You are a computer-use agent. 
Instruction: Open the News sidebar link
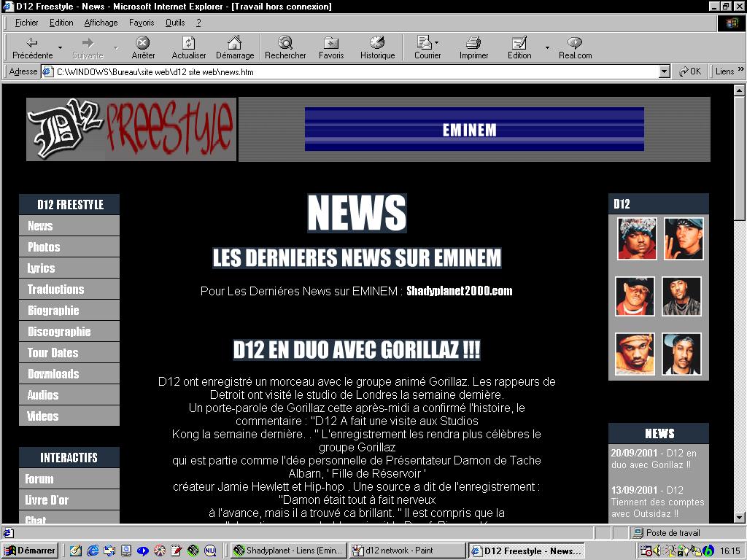(x=69, y=226)
